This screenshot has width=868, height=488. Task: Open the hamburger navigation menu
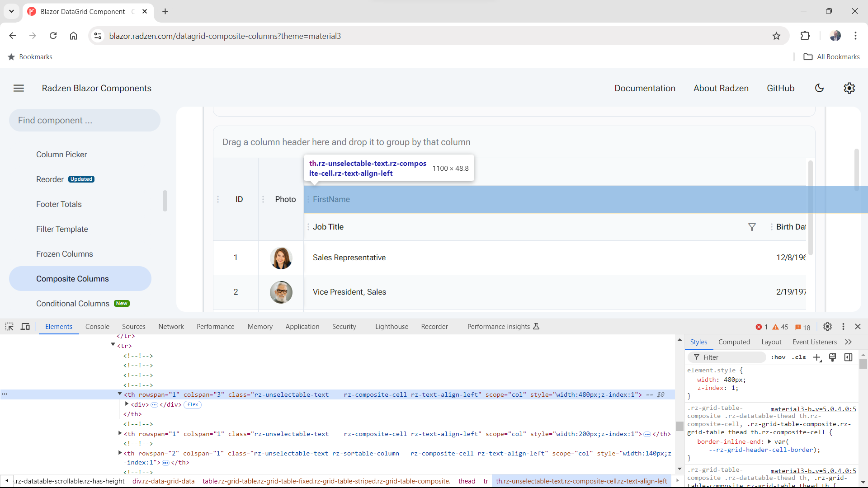point(19,88)
